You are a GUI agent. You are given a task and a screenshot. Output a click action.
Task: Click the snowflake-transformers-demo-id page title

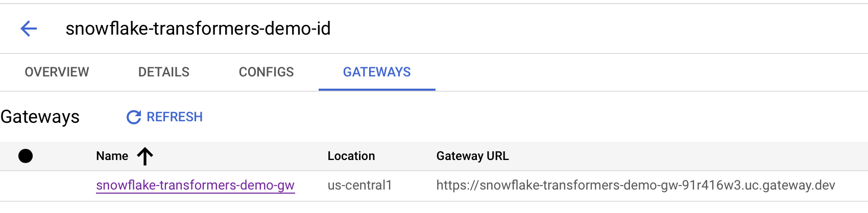[x=198, y=29]
